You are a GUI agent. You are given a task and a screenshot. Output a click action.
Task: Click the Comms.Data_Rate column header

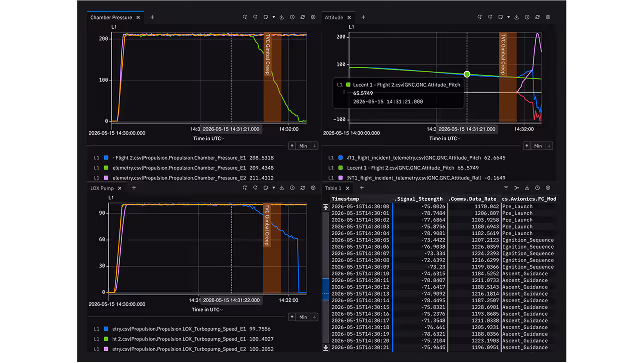click(x=473, y=199)
